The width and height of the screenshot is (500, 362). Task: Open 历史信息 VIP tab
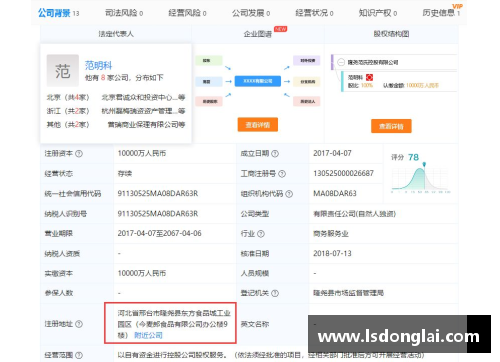[442, 12]
